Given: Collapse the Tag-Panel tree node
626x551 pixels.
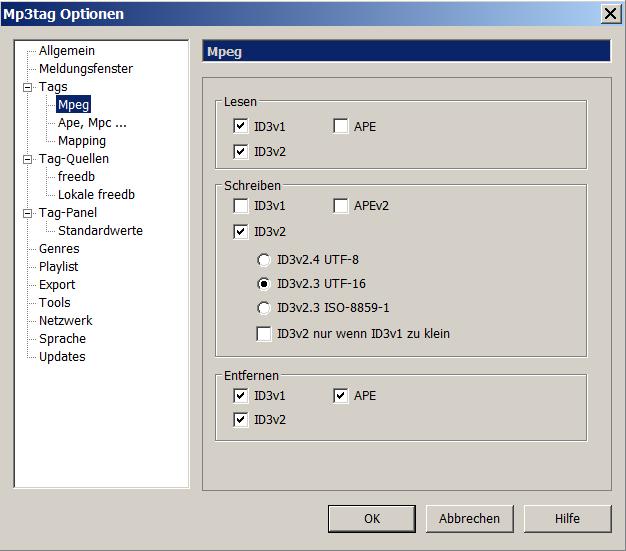Looking at the screenshot, I should (28, 213).
